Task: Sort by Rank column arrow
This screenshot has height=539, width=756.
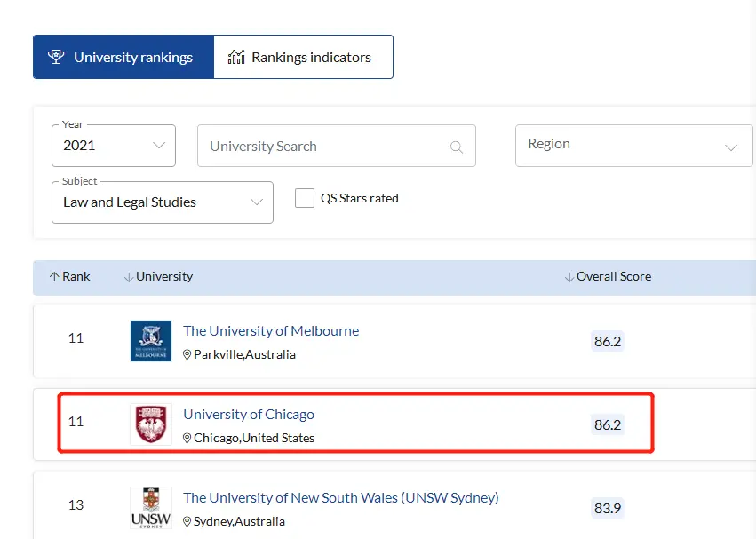Action: click(54, 277)
